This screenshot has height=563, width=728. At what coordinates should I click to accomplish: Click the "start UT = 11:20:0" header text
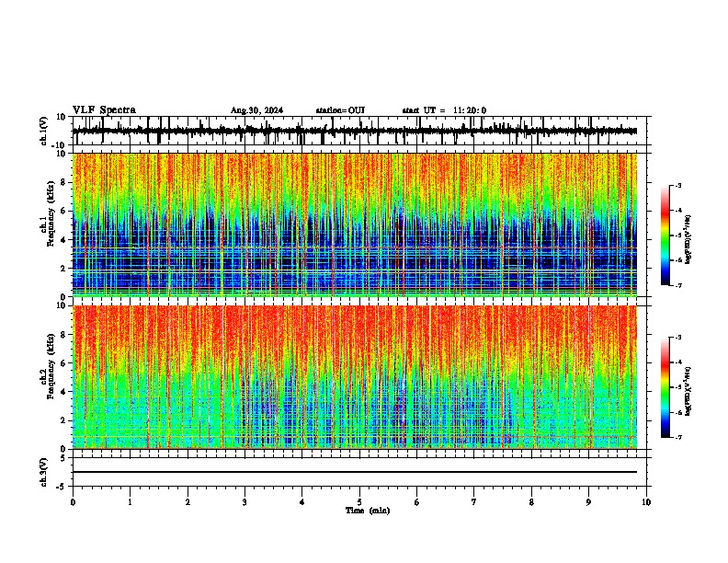coord(444,110)
